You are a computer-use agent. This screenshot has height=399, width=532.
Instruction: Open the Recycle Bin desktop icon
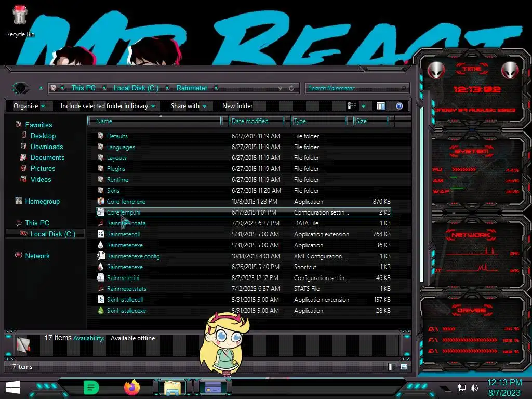point(20,21)
